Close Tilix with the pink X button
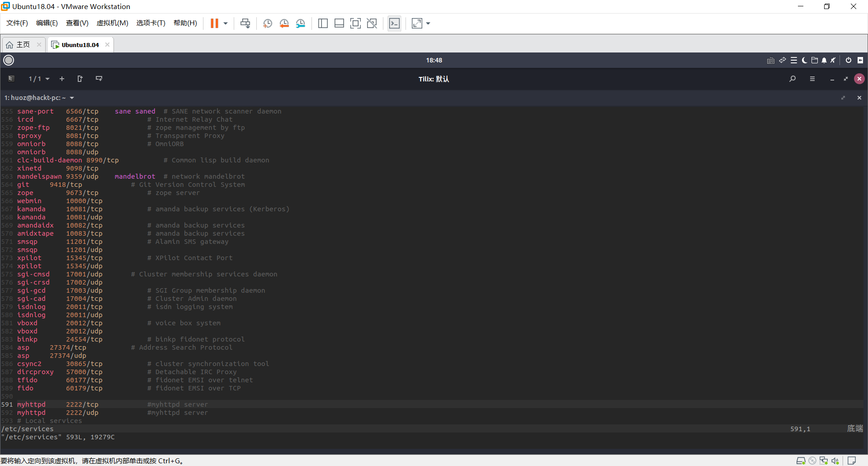 (859, 79)
